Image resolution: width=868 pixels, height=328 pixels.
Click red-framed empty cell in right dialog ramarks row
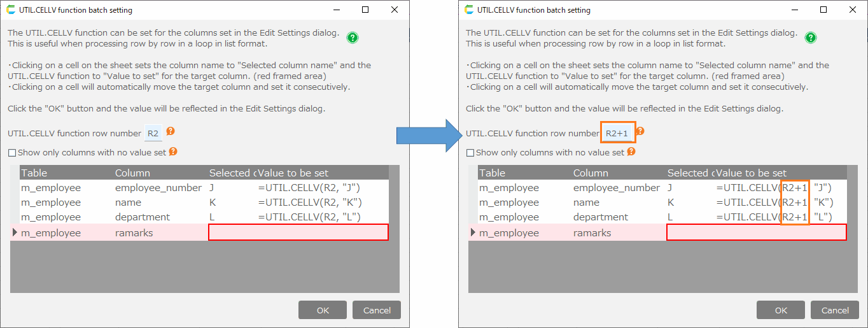757,232
